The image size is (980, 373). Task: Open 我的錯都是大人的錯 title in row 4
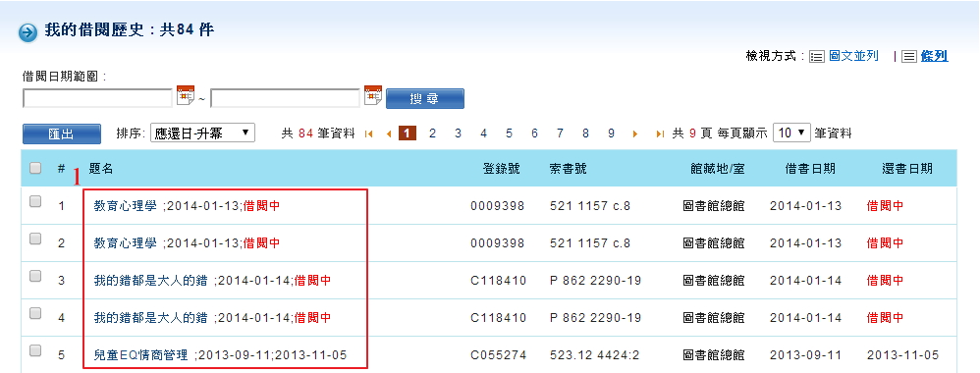[x=150, y=318]
